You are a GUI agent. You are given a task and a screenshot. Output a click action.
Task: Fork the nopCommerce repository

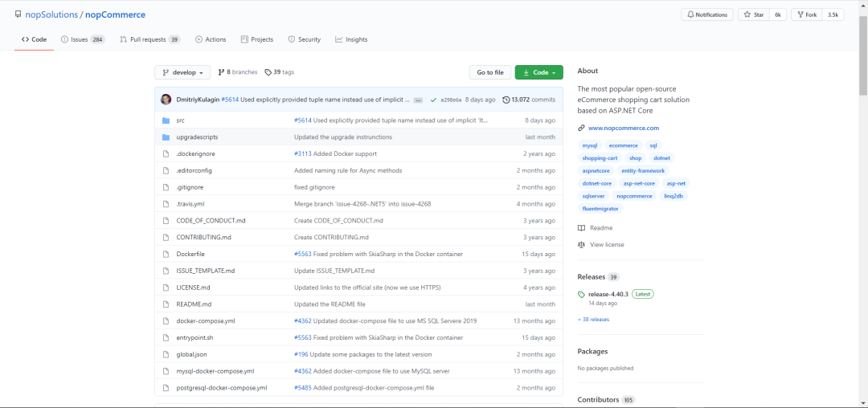(807, 15)
